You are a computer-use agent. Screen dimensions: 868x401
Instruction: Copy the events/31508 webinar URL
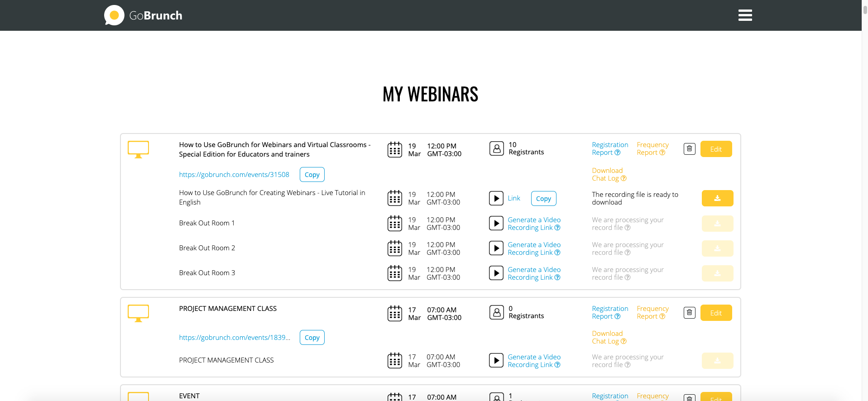[312, 175]
